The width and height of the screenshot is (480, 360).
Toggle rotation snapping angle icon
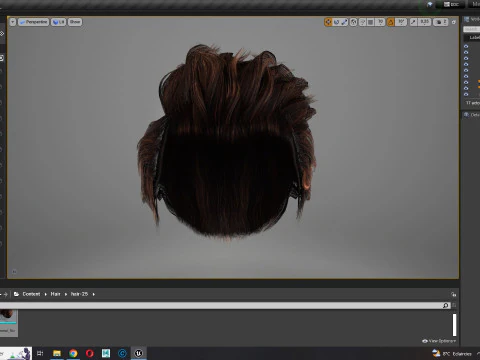[391, 22]
